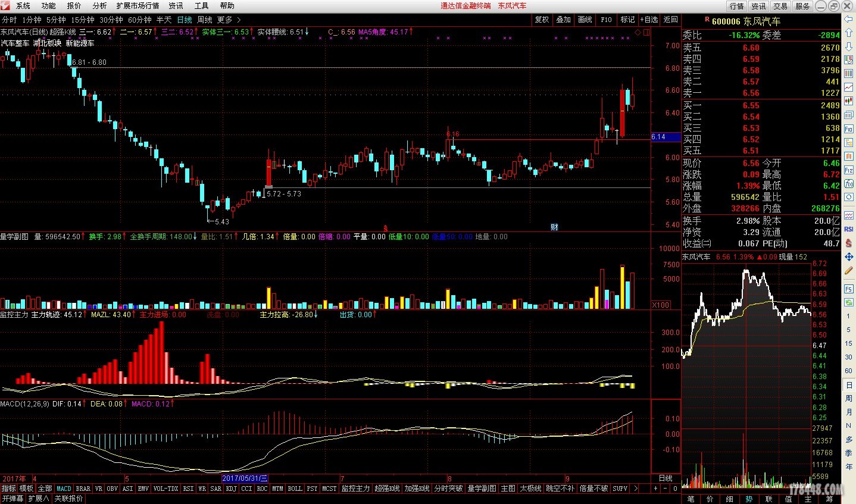Viewport: 856px width, 504px height.
Task: Click the 行情 button at top right
Action: click(737, 6)
